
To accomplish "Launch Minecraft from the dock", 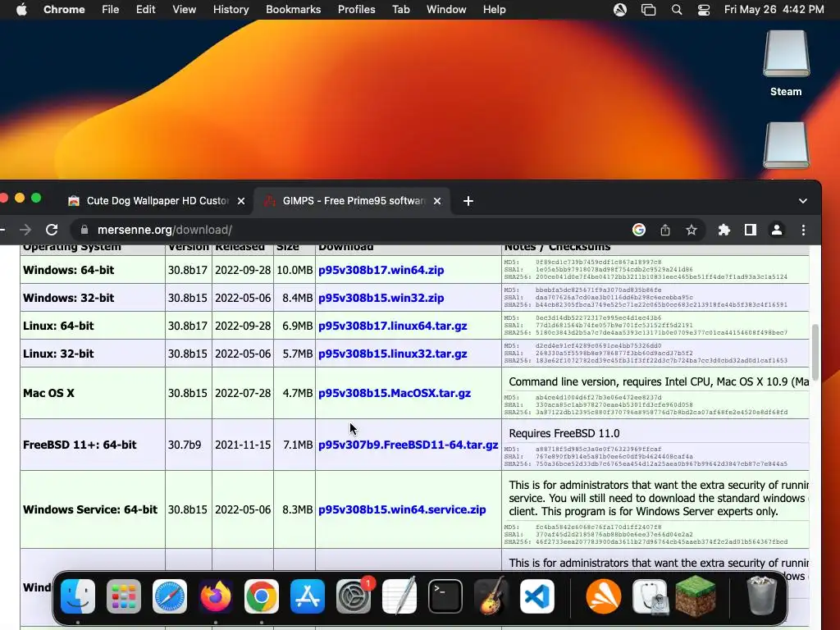I will click(696, 596).
